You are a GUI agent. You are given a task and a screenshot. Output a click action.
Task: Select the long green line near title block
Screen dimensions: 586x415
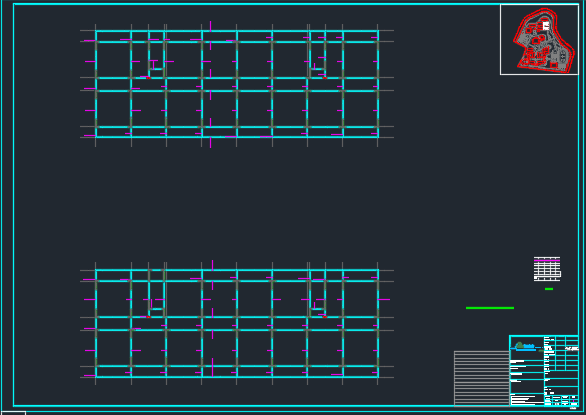tap(490, 308)
